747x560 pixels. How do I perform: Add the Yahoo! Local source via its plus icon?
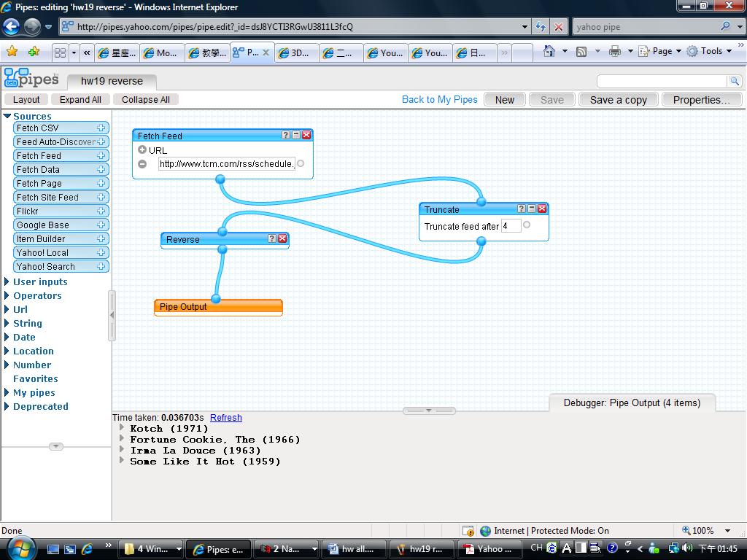(101, 252)
